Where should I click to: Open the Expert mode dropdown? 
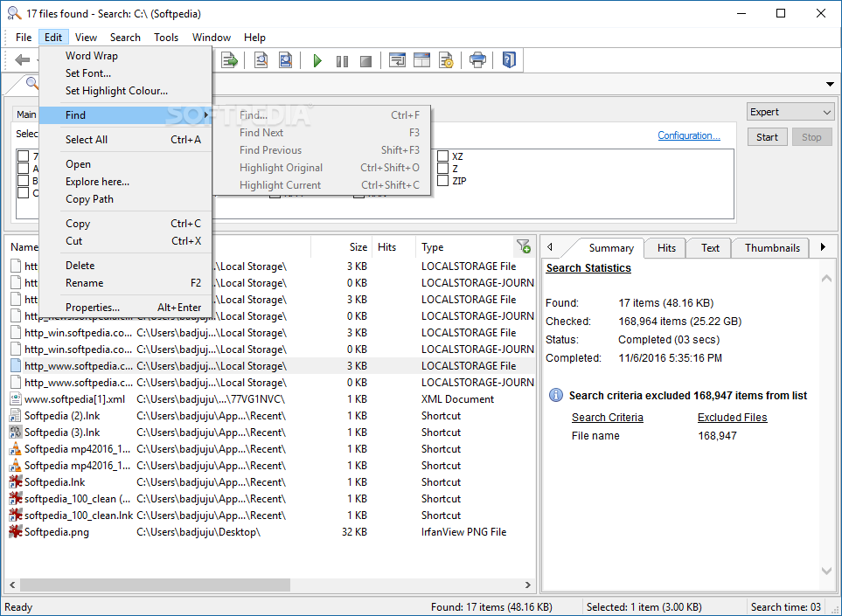tap(790, 112)
